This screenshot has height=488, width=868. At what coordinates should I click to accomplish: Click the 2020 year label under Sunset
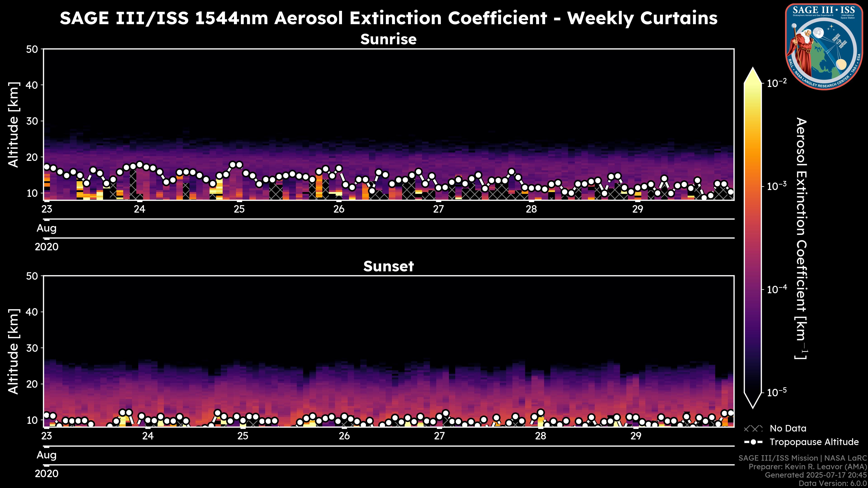(x=47, y=474)
